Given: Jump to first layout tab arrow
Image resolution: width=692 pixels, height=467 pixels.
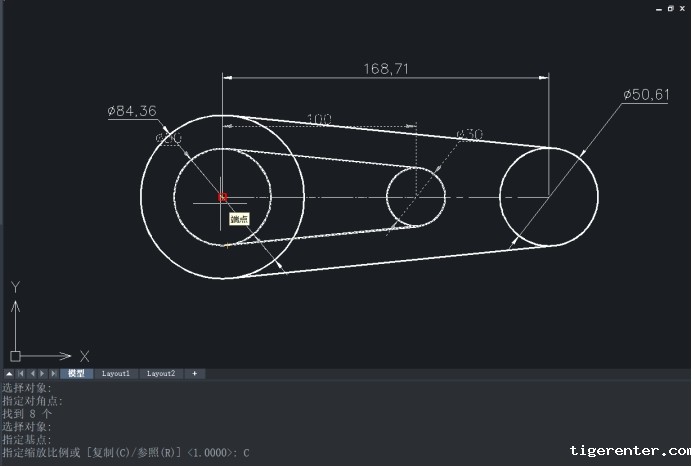Looking at the screenshot, I should coord(20,374).
